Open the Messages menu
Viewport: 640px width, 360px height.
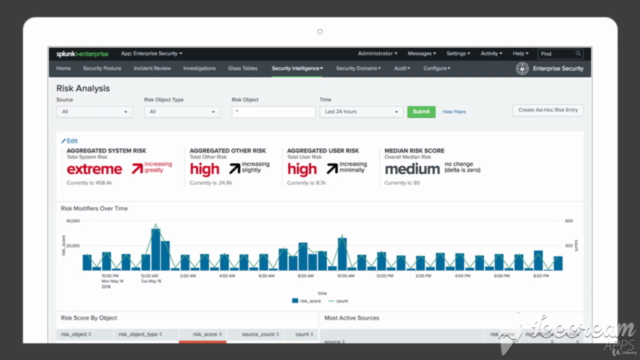pyautogui.click(x=422, y=53)
